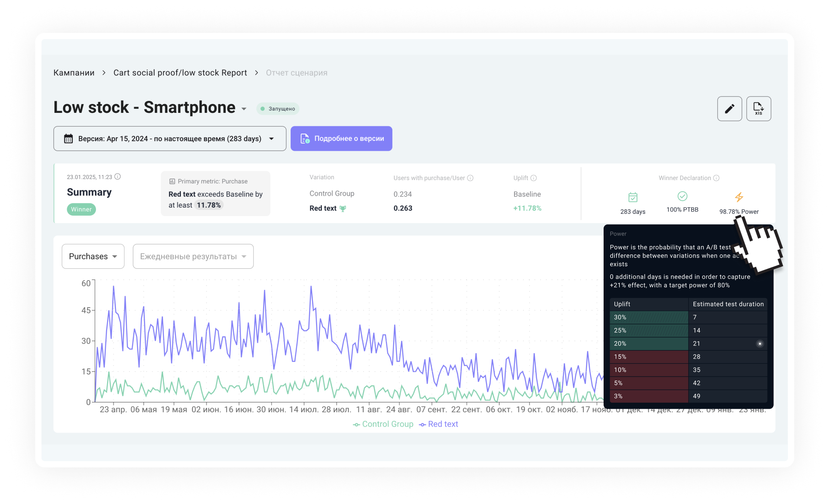The image size is (829, 504).
Task: Select the 20% uplift radio indicator
Action: (760, 344)
